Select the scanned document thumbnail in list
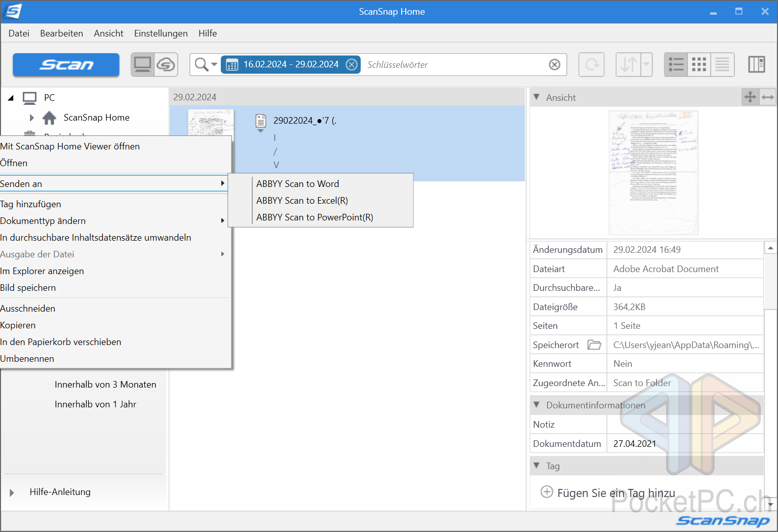Screen dimensions: 778x532 [211, 122]
